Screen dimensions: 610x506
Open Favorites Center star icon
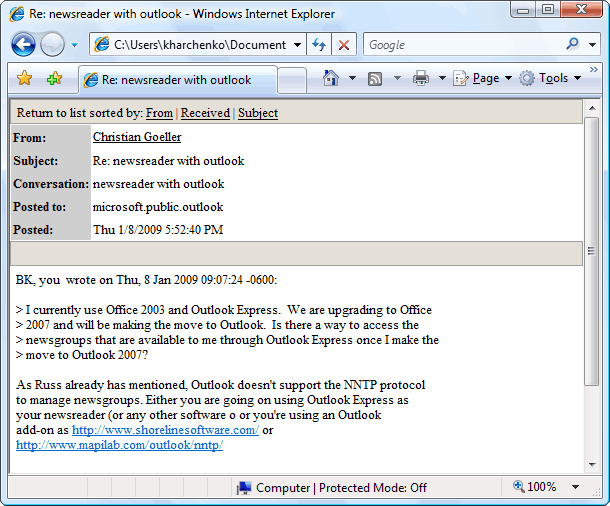(x=25, y=78)
